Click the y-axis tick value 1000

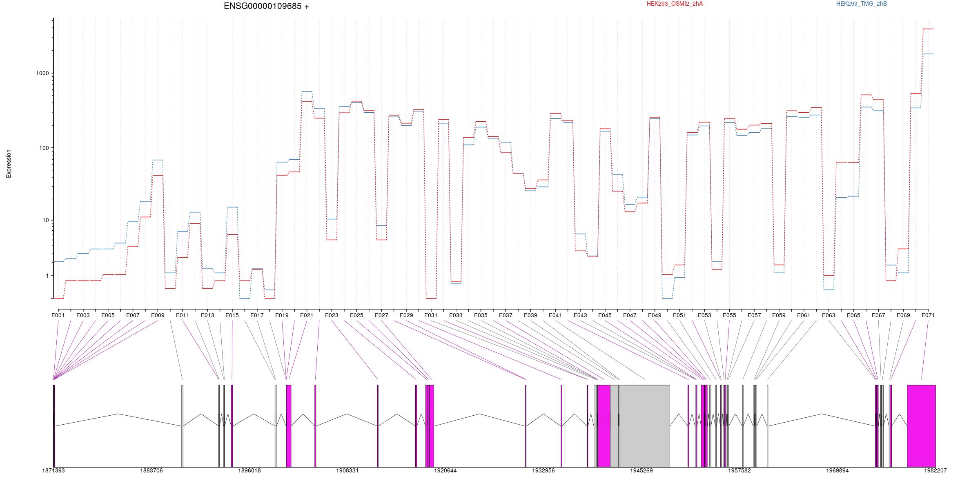click(x=42, y=73)
